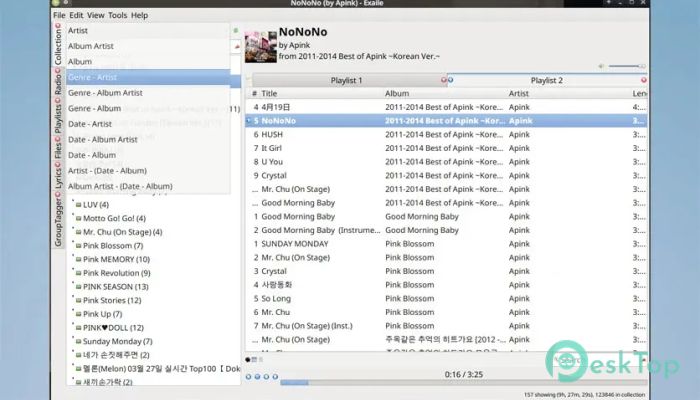This screenshot has width=700, height=400.
Task: Close the Playlist 2 tab
Action: [644, 80]
